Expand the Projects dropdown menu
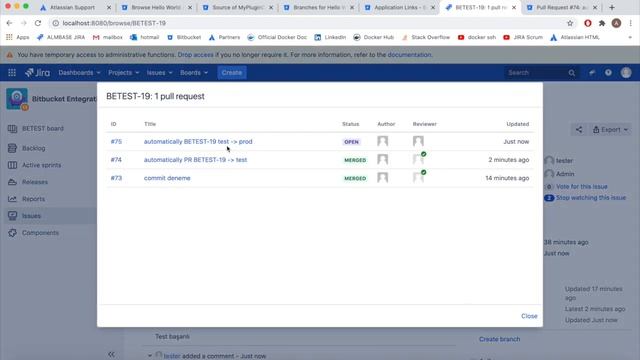 [x=123, y=73]
